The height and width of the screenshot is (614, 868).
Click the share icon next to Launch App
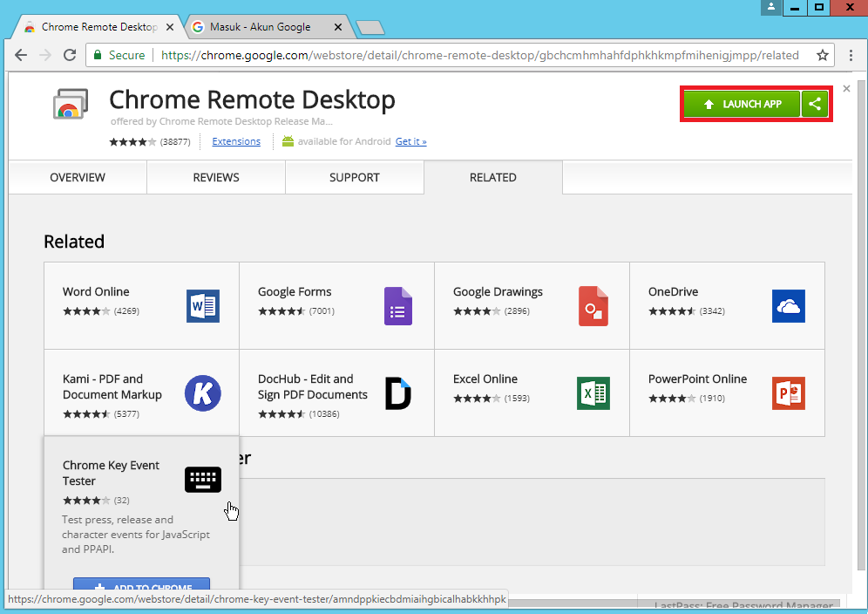[x=815, y=104]
